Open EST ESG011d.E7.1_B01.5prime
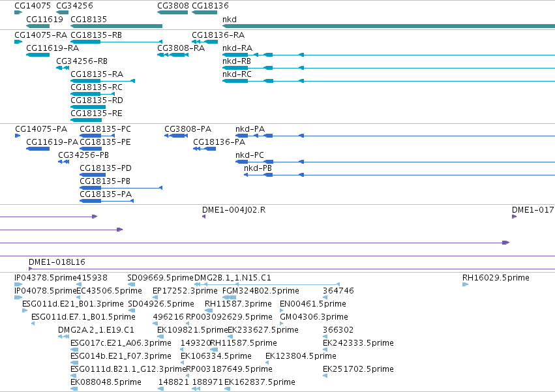This screenshot has width=555, height=392. [x=83, y=317]
